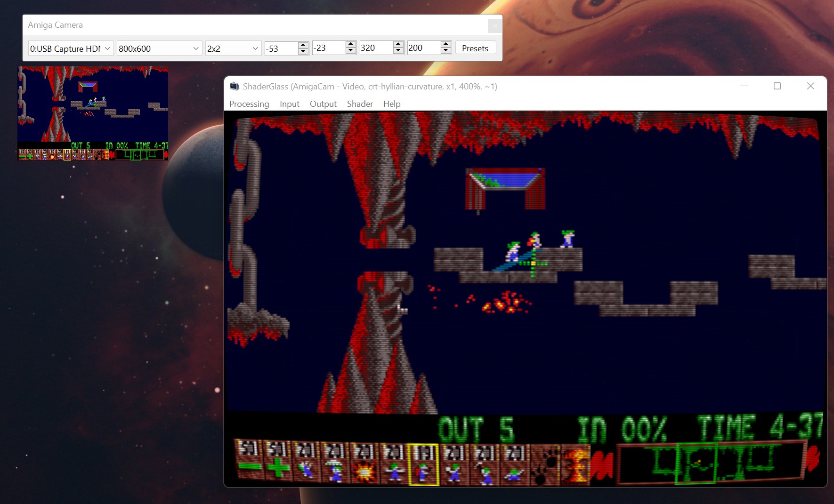Click the ShaderGlass app icon in title bar
The width and height of the screenshot is (834, 504).
pos(234,86)
